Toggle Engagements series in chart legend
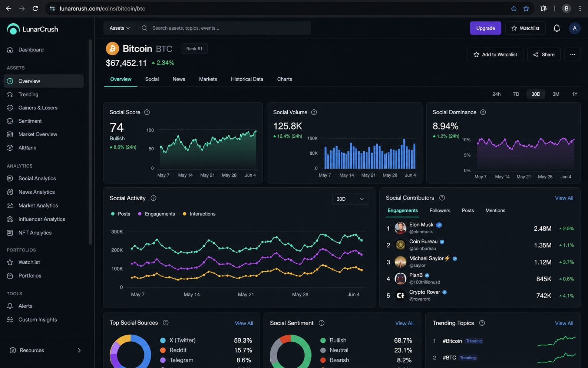 coord(156,214)
